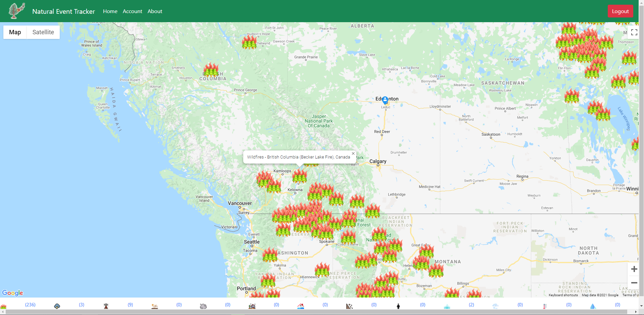The height and width of the screenshot is (315, 644).
Task: Click the volcano count (9)
Action: tap(130, 305)
